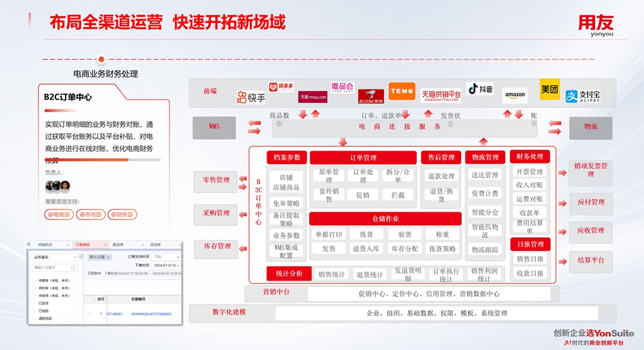The image size is (644, 350).
Task: Open the 业务查询 dropdown
Action: click(56, 257)
